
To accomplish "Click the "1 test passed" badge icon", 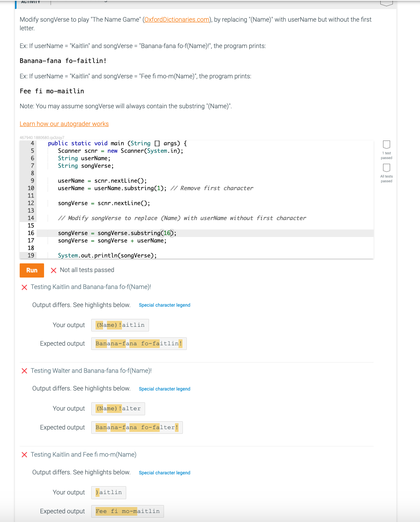I will [x=386, y=144].
